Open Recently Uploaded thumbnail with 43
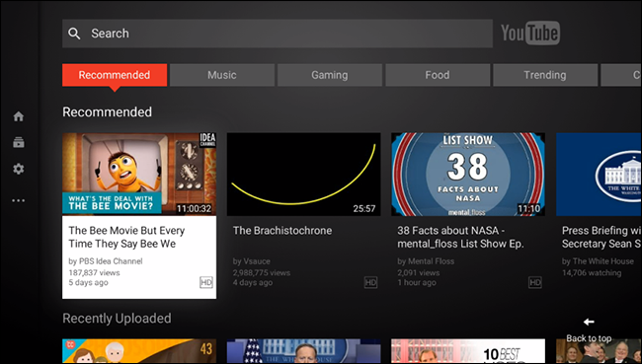This screenshot has width=642, height=364. point(139,351)
